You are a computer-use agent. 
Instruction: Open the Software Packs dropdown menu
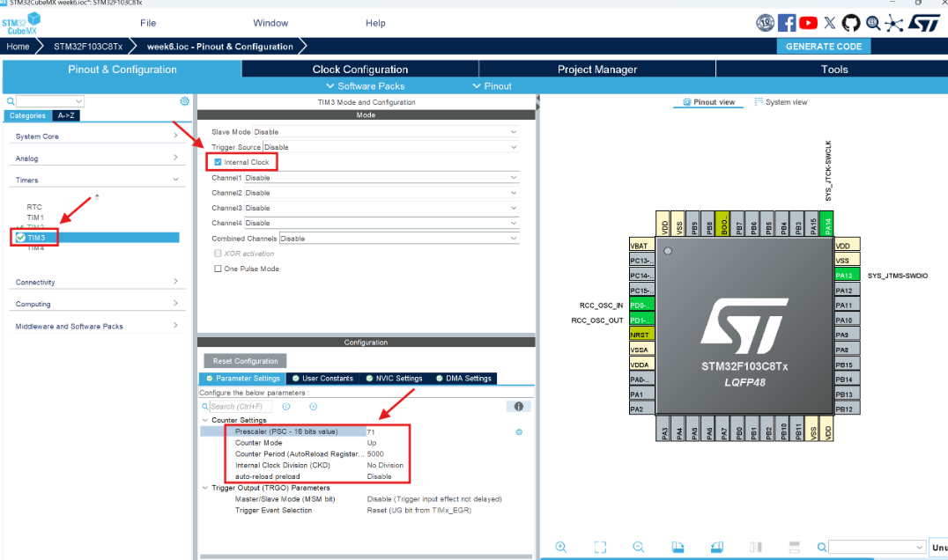point(365,86)
